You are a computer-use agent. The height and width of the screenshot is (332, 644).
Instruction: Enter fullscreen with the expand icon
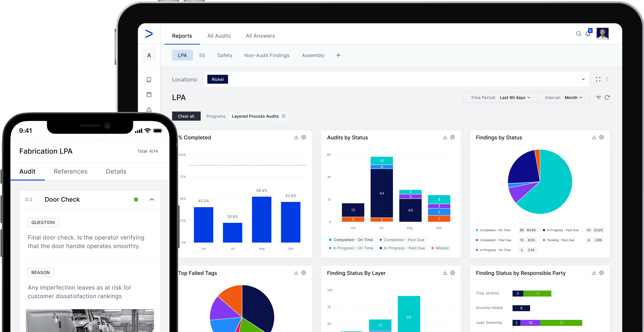(598, 79)
